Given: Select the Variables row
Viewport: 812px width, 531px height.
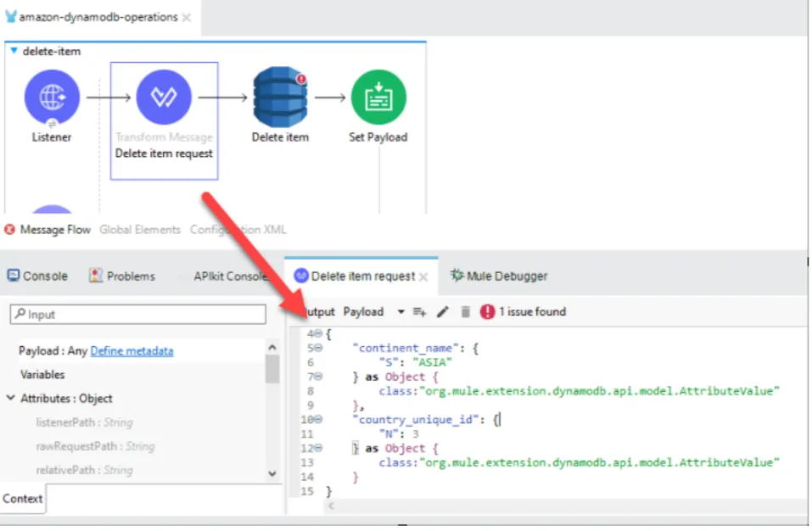Looking at the screenshot, I should (x=42, y=375).
